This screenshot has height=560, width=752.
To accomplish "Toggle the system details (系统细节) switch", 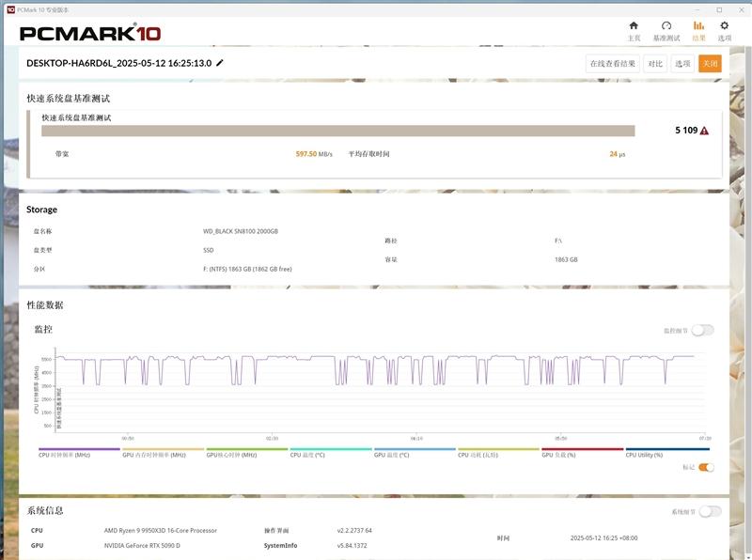I will [711, 511].
